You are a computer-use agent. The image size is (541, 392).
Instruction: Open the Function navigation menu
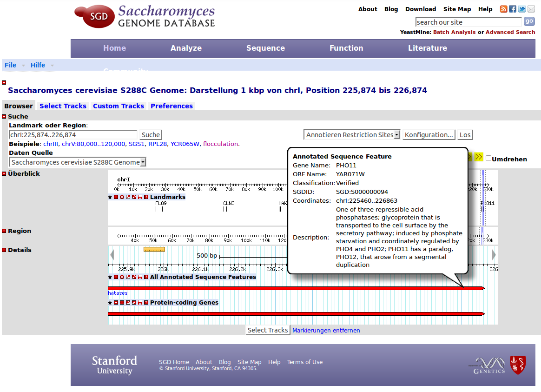(346, 48)
